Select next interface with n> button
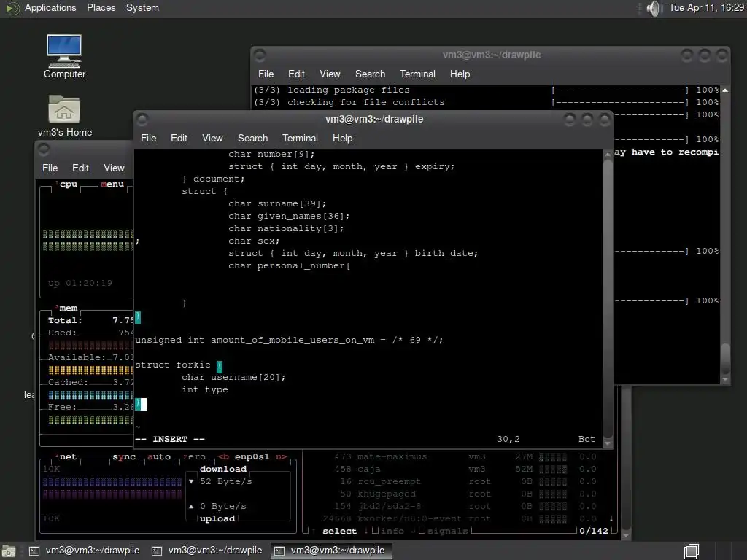 click(281, 456)
